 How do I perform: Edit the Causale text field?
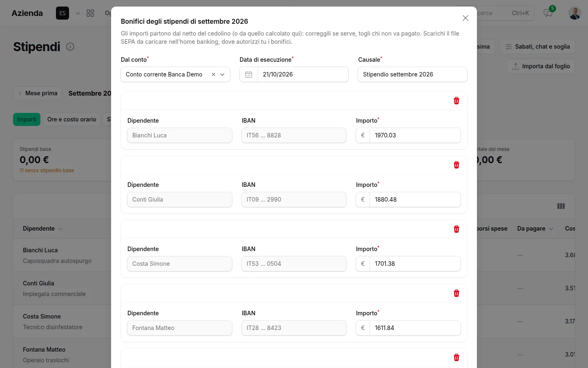412,74
